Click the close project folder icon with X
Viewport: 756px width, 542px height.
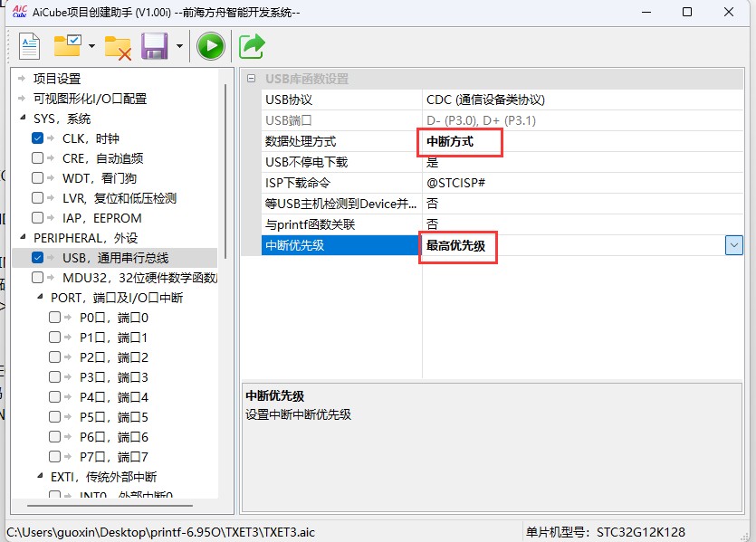[x=118, y=48]
